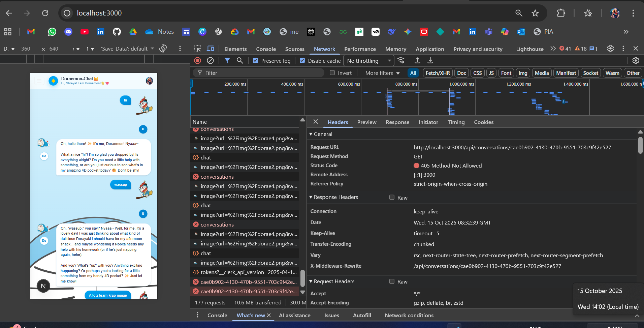Select the Font request filter

point(506,73)
